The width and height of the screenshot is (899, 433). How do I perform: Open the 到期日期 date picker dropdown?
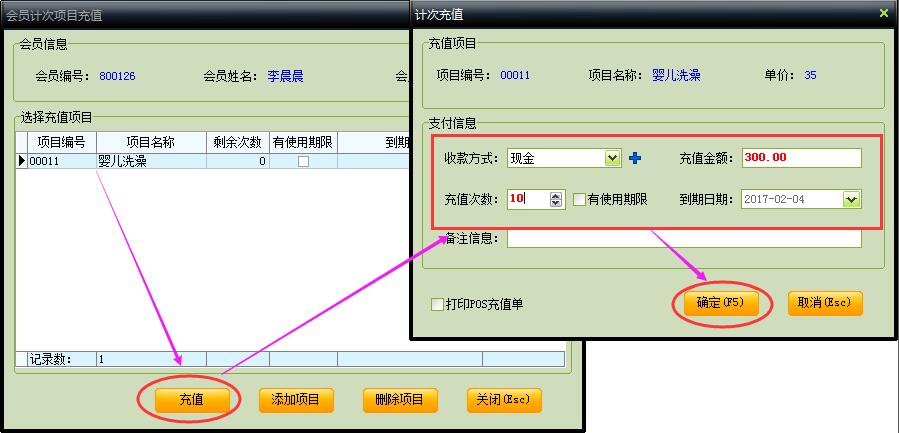click(851, 200)
